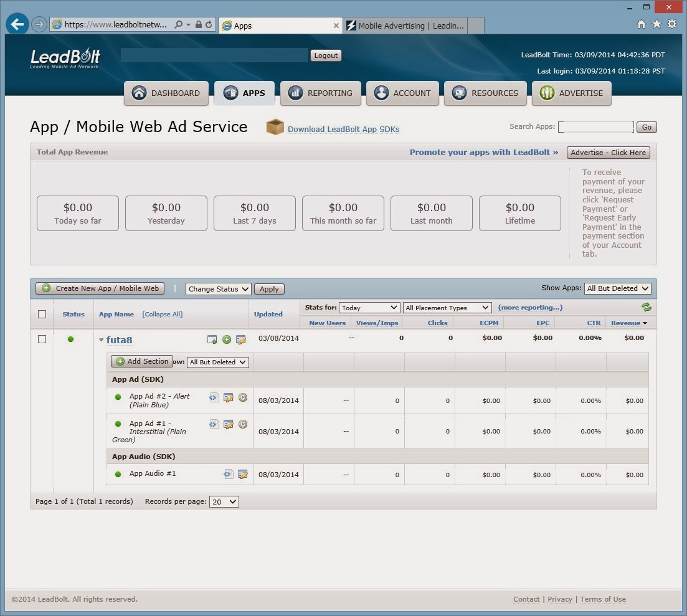The height and width of the screenshot is (616, 687).
Task: Open the Privacy footer link
Action: (x=559, y=599)
